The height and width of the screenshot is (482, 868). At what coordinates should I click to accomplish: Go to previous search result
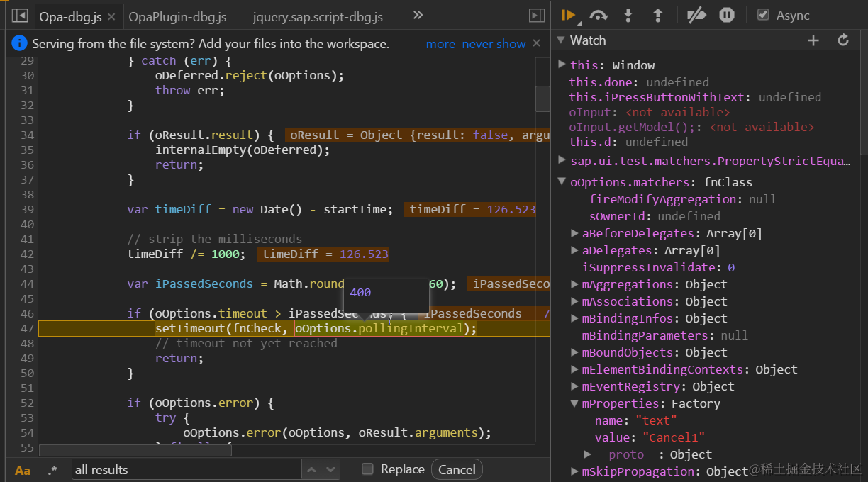311,469
